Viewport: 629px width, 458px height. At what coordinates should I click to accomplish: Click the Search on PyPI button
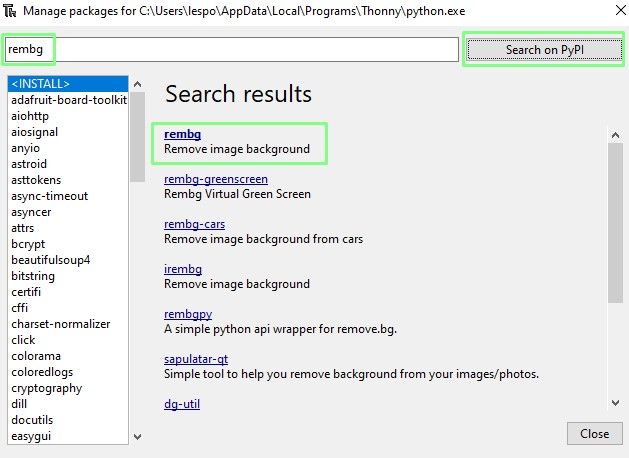point(544,50)
